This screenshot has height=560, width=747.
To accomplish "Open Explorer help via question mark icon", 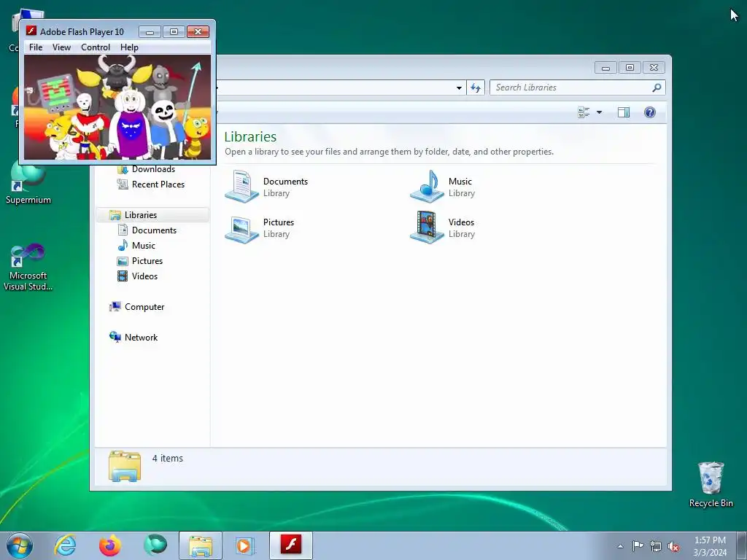I will [x=650, y=112].
